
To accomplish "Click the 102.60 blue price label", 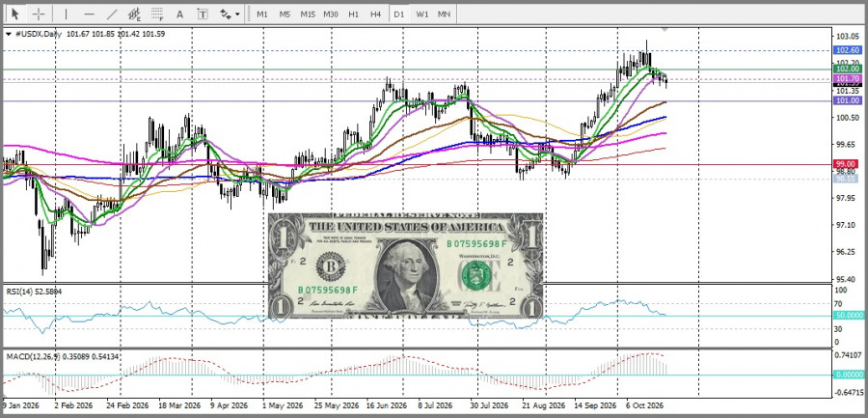I will 848,50.
